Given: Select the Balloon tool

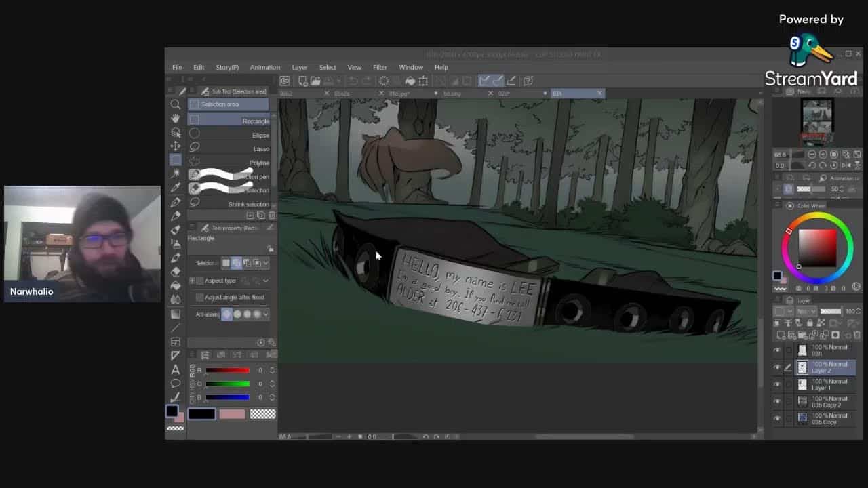Looking at the screenshot, I should pyautogui.click(x=176, y=384).
